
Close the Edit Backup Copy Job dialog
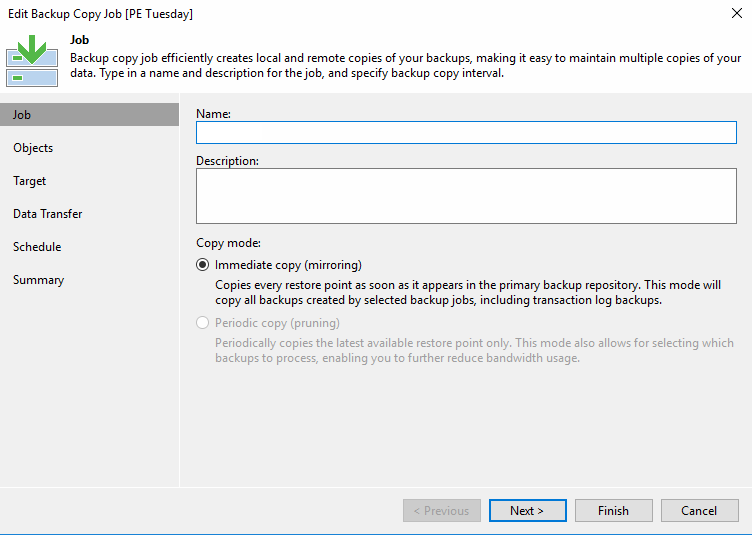pyautogui.click(x=737, y=13)
